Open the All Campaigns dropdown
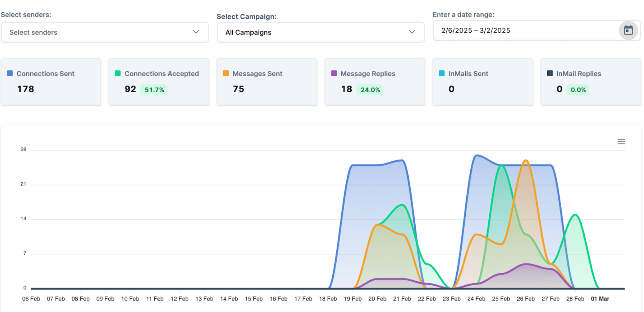 click(321, 32)
